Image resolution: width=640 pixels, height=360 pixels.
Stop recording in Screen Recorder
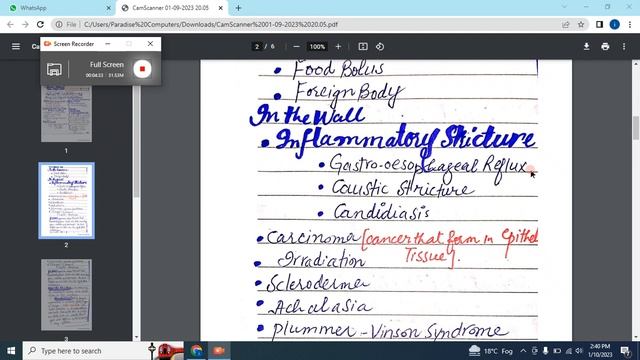click(142, 69)
